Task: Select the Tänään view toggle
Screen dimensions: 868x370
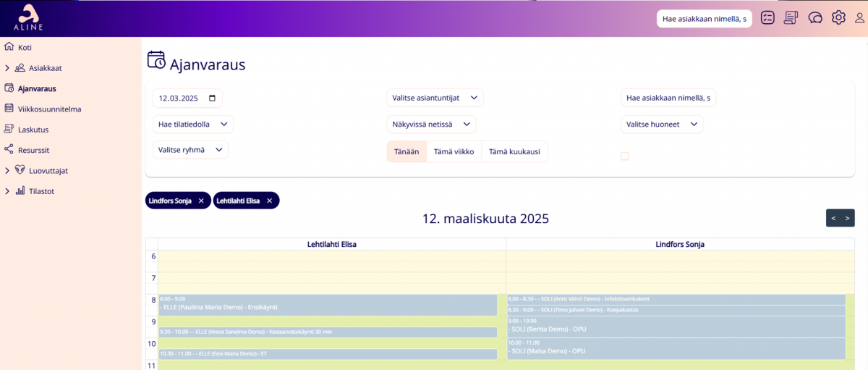Action: pos(406,151)
